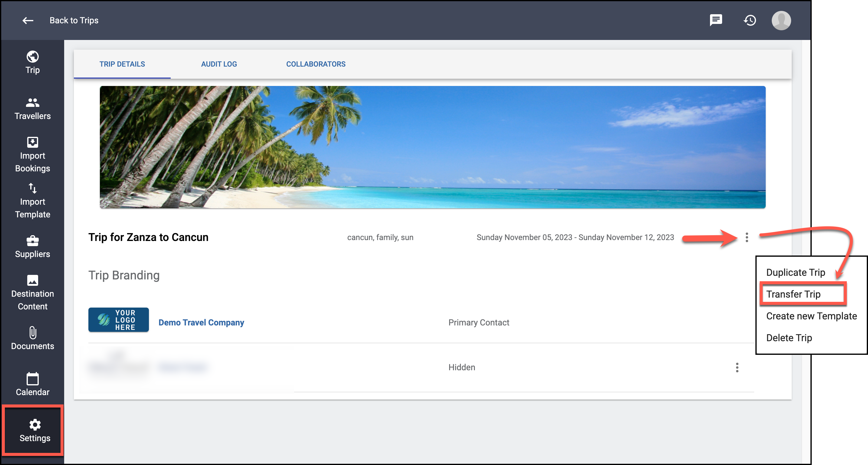The width and height of the screenshot is (868, 465).
Task: Open Calendar in the sidebar
Action: pos(33,384)
